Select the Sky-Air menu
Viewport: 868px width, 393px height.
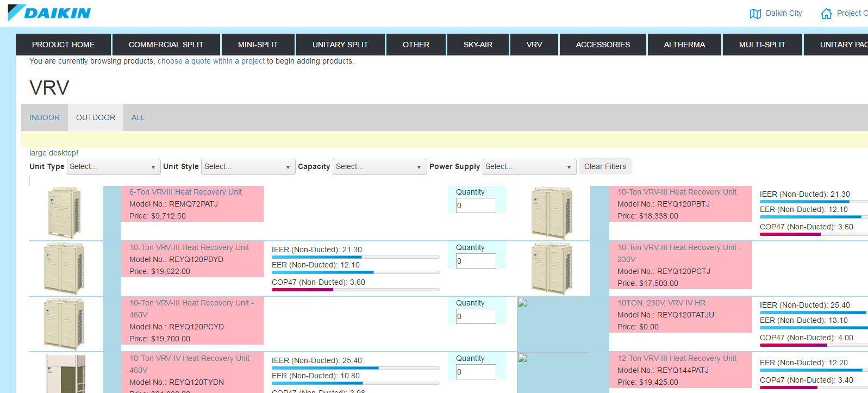coord(478,45)
